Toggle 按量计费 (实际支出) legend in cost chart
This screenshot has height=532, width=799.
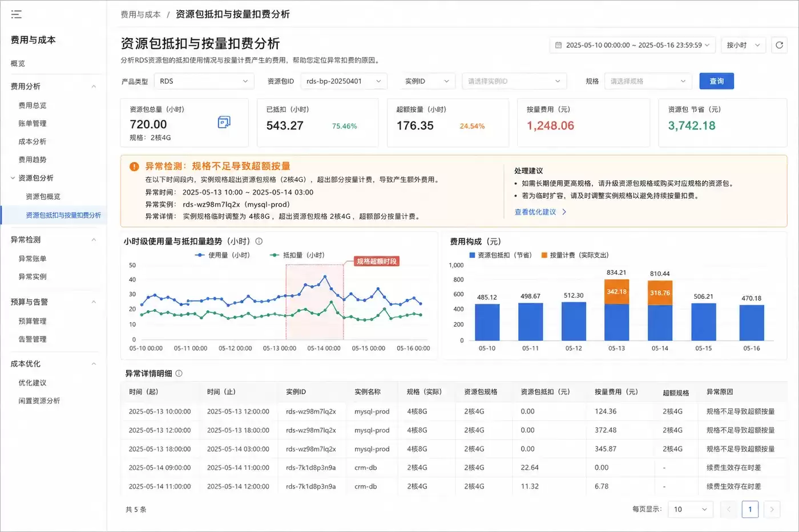[575, 255]
